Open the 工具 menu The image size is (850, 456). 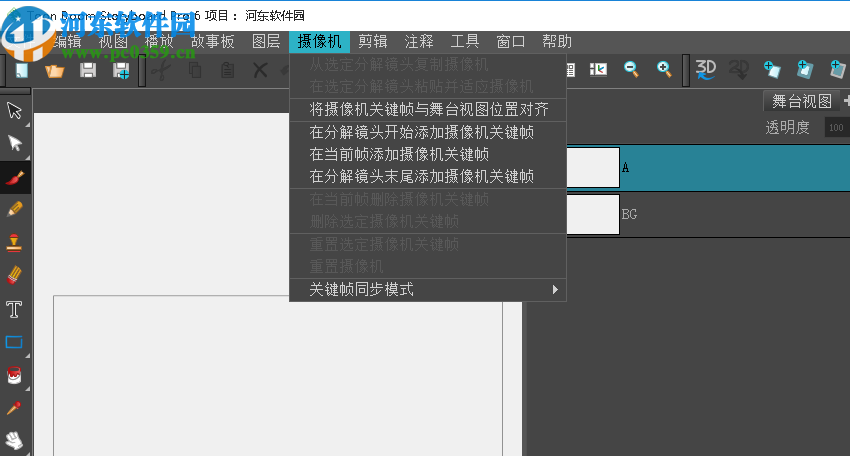pyautogui.click(x=465, y=42)
